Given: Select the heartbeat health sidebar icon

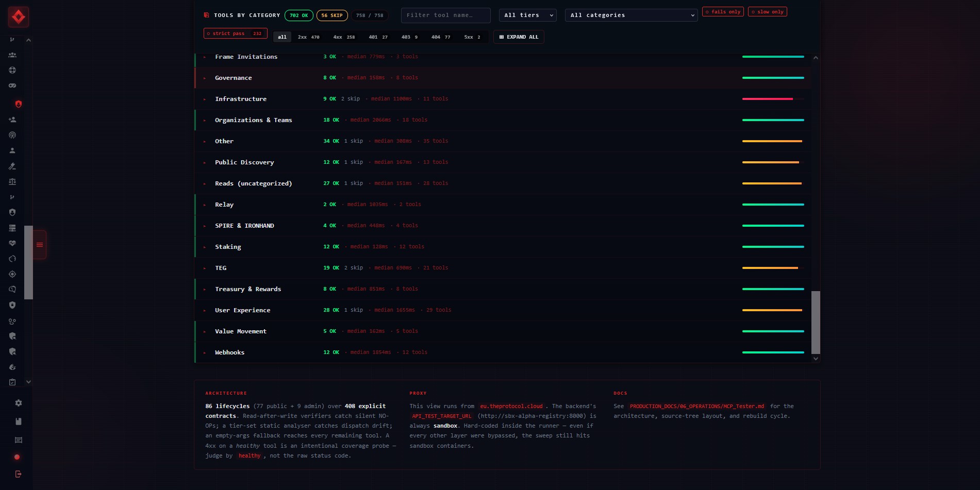Looking at the screenshot, I should tap(12, 243).
